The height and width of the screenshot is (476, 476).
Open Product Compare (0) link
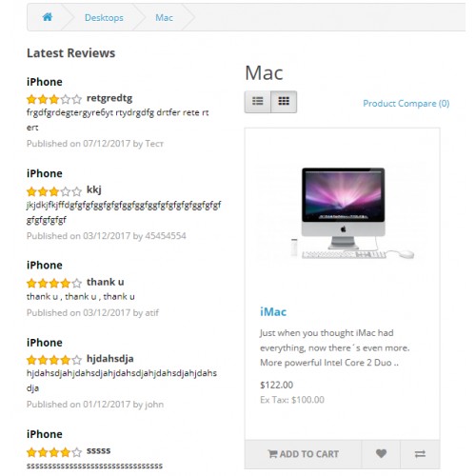pyautogui.click(x=406, y=104)
